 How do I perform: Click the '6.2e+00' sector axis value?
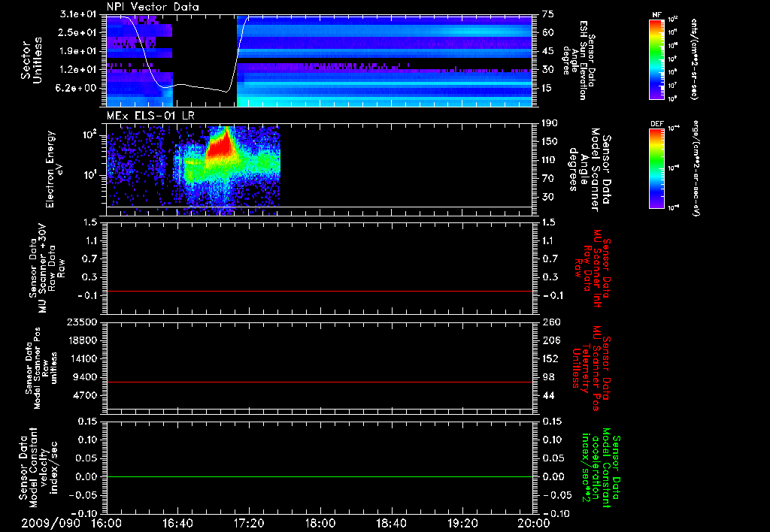pyautogui.click(x=77, y=88)
